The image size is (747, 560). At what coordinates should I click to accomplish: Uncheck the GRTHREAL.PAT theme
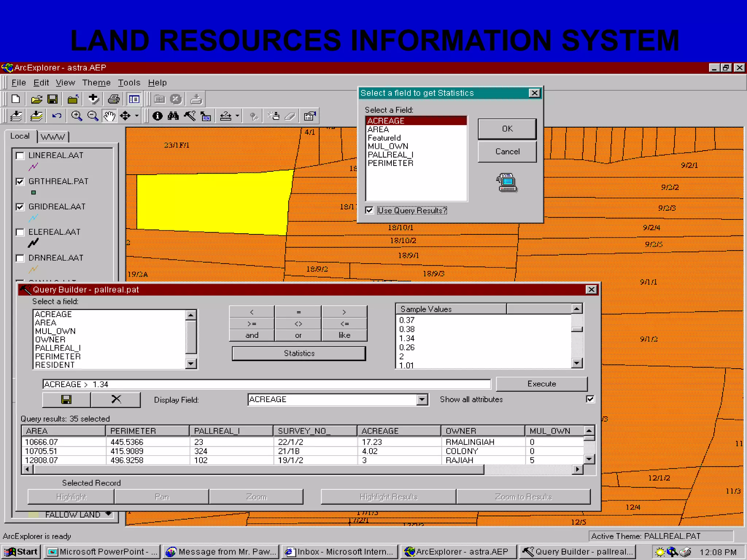click(x=20, y=182)
